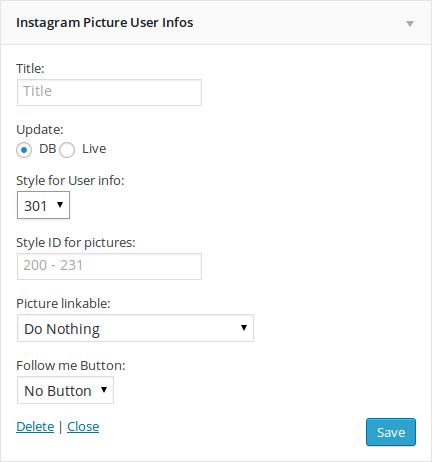Click the Delete link
The width and height of the screenshot is (432, 462).
[35, 427]
